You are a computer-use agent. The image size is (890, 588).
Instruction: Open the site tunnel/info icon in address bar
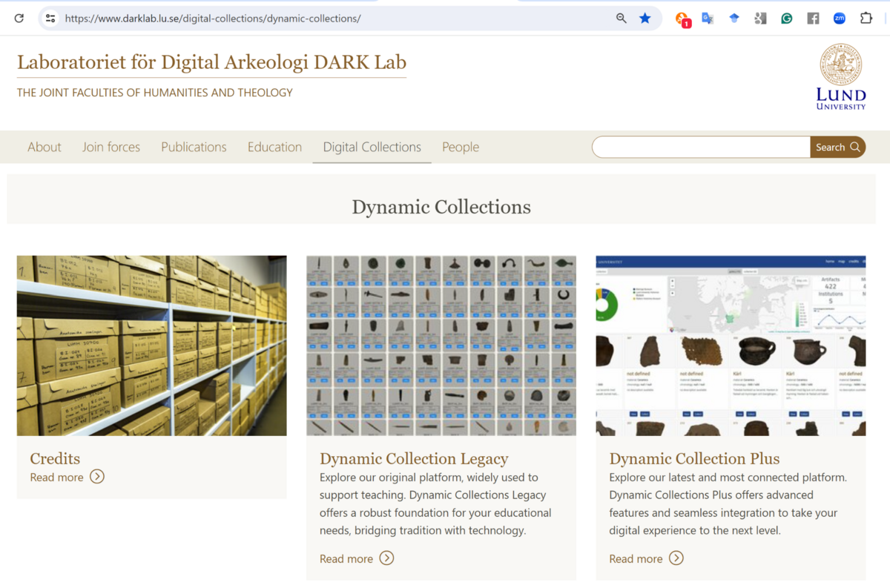pos(50,18)
